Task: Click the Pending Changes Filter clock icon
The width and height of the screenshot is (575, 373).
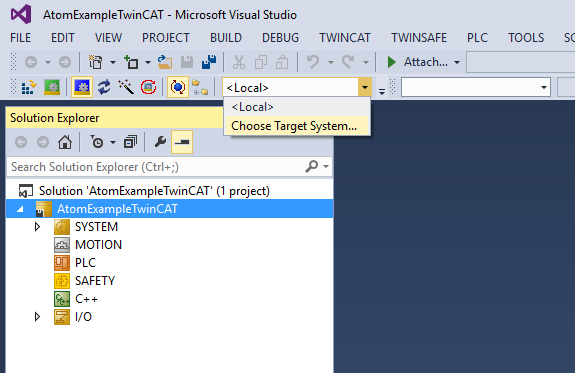Action: click(97, 142)
